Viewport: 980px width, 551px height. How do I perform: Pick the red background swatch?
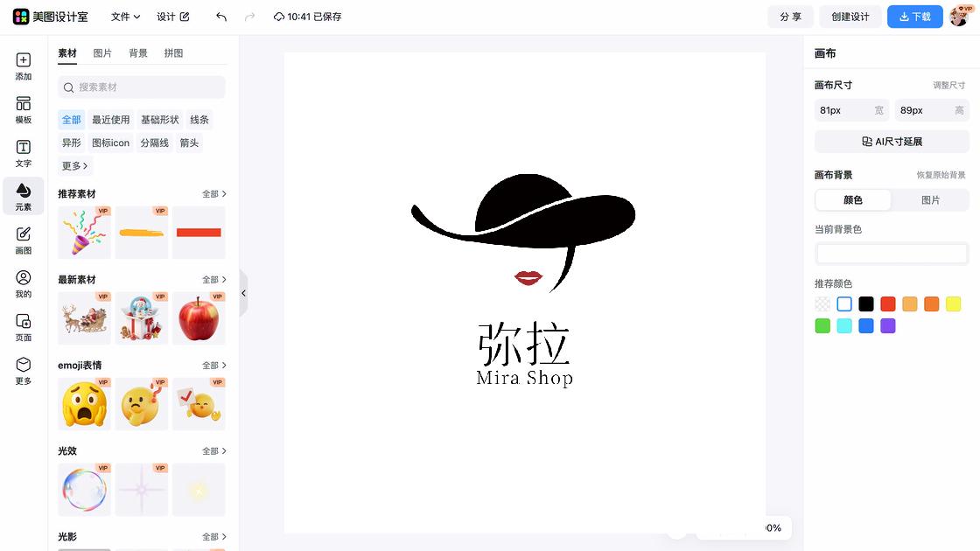tap(888, 304)
